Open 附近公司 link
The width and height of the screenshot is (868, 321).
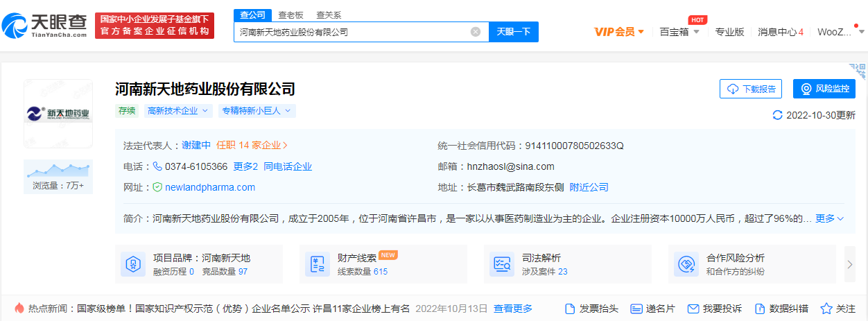coord(589,187)
